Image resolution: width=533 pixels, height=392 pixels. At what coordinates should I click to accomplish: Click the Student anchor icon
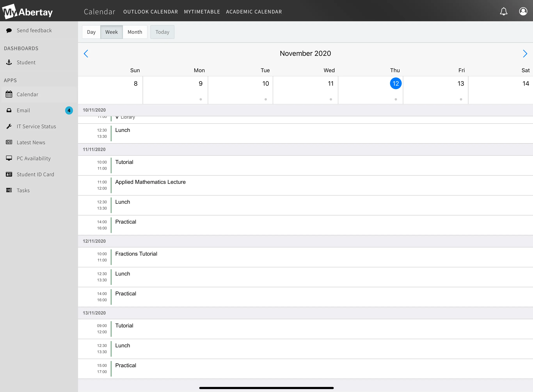tap(9, 62)
